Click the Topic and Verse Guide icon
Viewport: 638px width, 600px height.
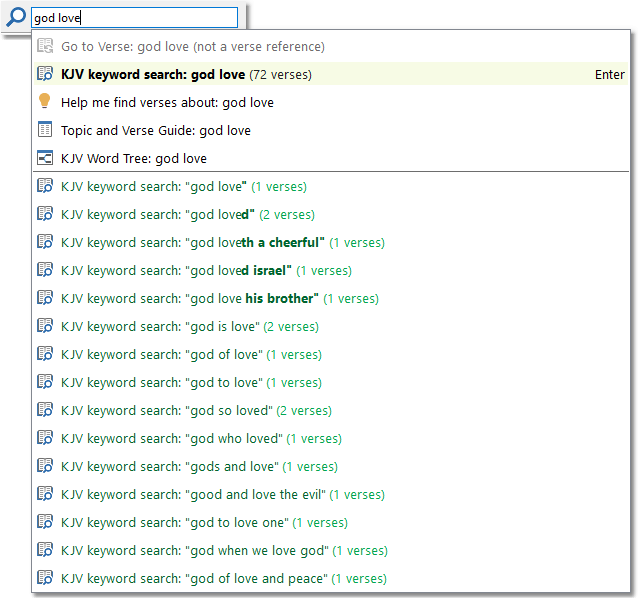[45, 130]
